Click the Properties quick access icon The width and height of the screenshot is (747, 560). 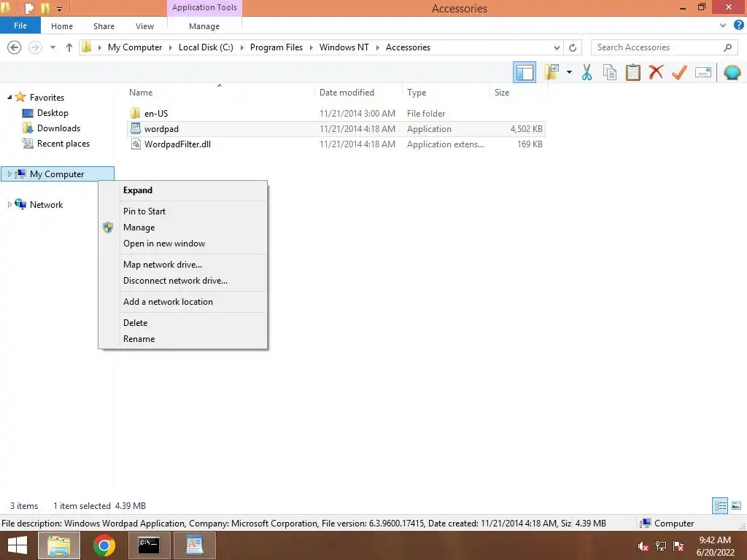coord(29,8)
